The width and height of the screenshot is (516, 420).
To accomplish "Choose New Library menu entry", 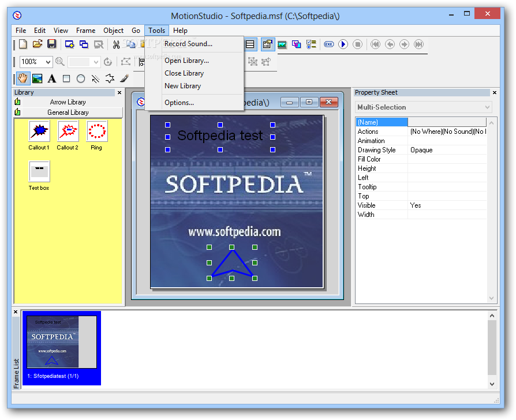I will (194, 86).
